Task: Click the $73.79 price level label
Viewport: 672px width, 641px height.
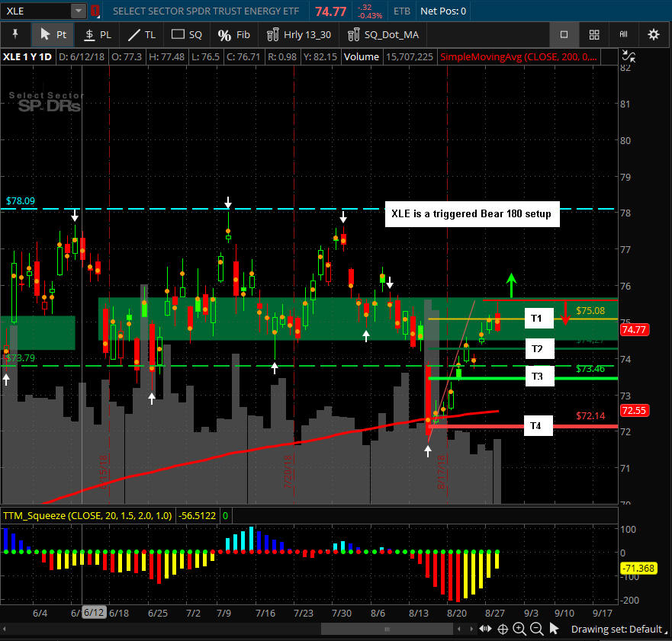Action: pyautogui.click(x=20, y=358)
